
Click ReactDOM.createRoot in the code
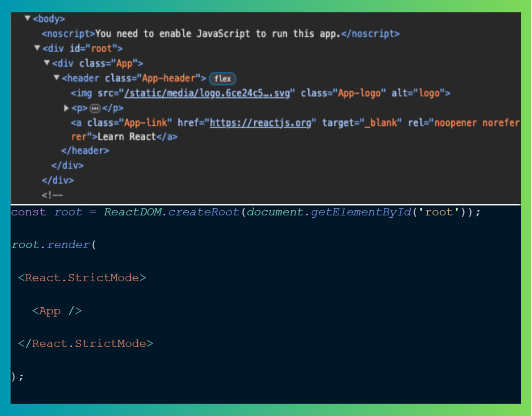[x=171, y=212]
